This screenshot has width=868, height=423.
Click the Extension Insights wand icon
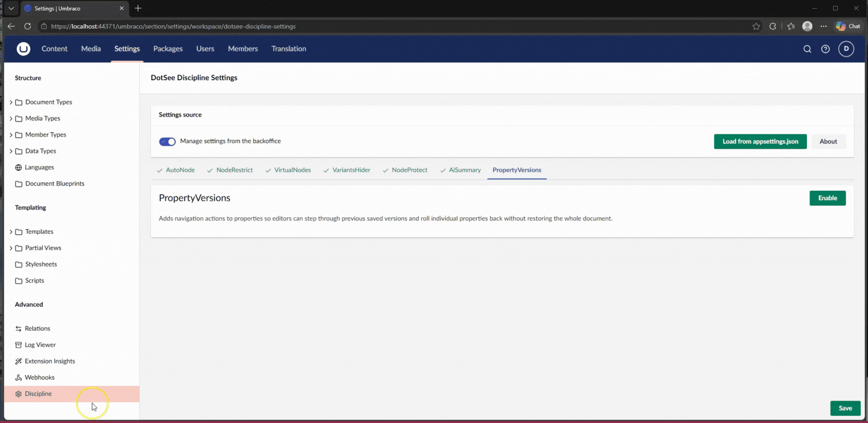19,361
